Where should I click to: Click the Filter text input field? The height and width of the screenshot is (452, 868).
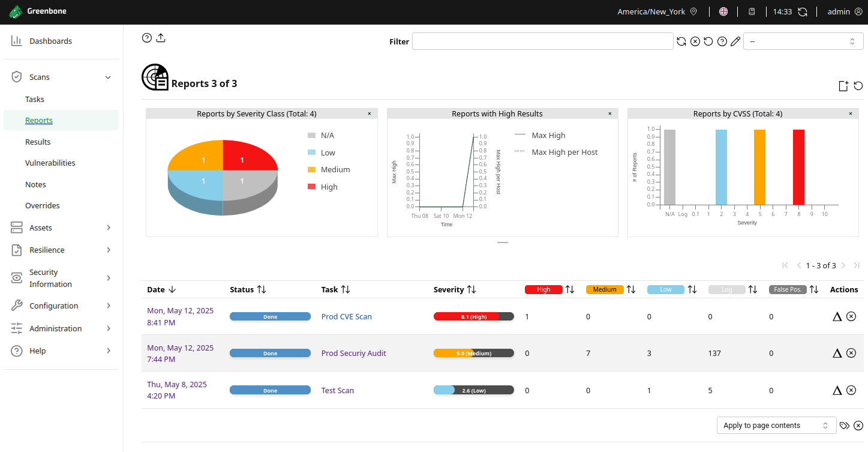[x=542, y=41]
